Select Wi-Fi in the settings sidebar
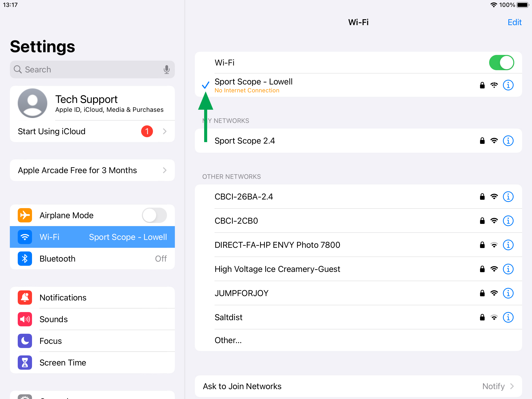This screenshot has height=399, width=532. coord(92,237)
